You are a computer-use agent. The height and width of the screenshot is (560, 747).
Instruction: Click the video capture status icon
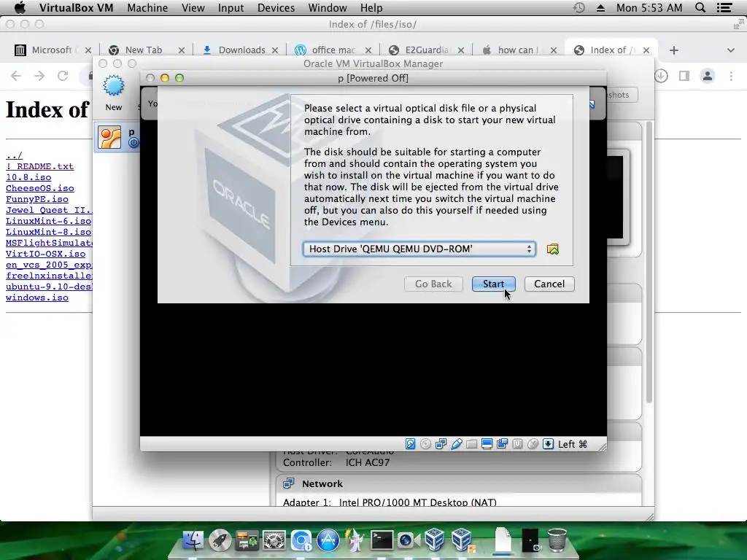(x=502, y=444)
